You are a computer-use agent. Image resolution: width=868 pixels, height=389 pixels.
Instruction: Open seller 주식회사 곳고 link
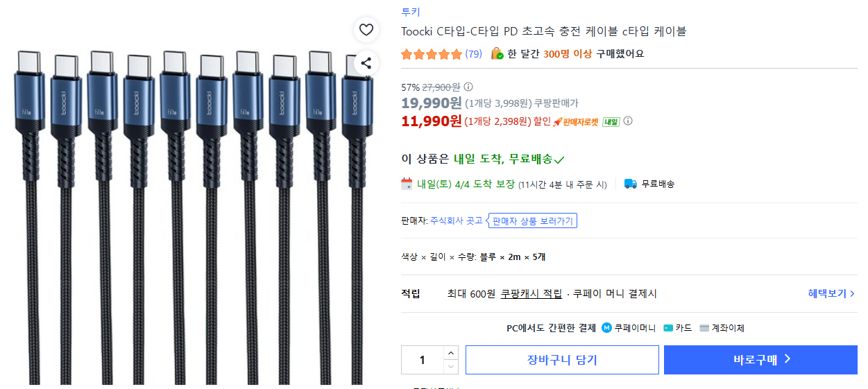[x=456, y=221]
